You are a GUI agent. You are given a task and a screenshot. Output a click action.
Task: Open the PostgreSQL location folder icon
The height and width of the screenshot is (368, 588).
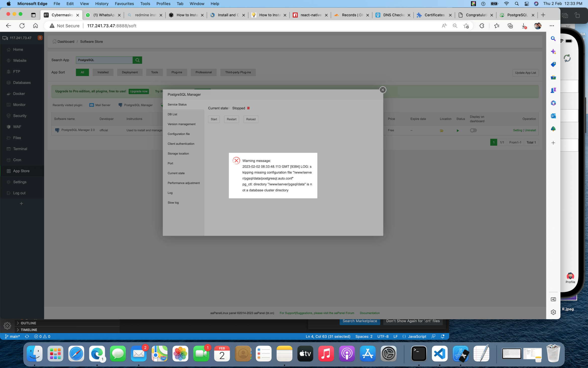[441, 130]
